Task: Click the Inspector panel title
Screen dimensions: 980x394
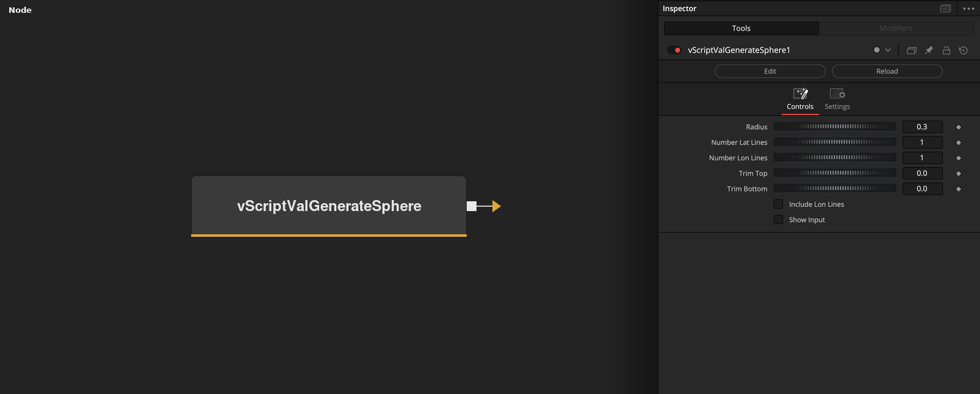Action: pos(679,9)
